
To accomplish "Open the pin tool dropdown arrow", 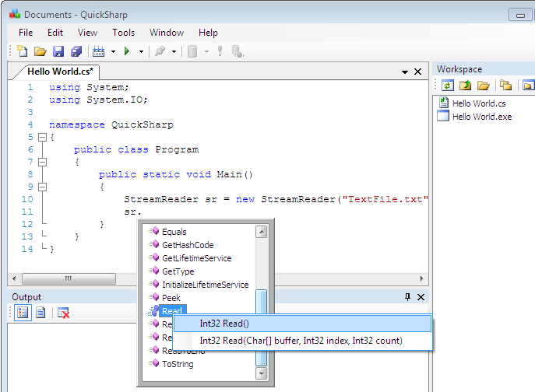I will pyautogui.click(x=173, y=52).
